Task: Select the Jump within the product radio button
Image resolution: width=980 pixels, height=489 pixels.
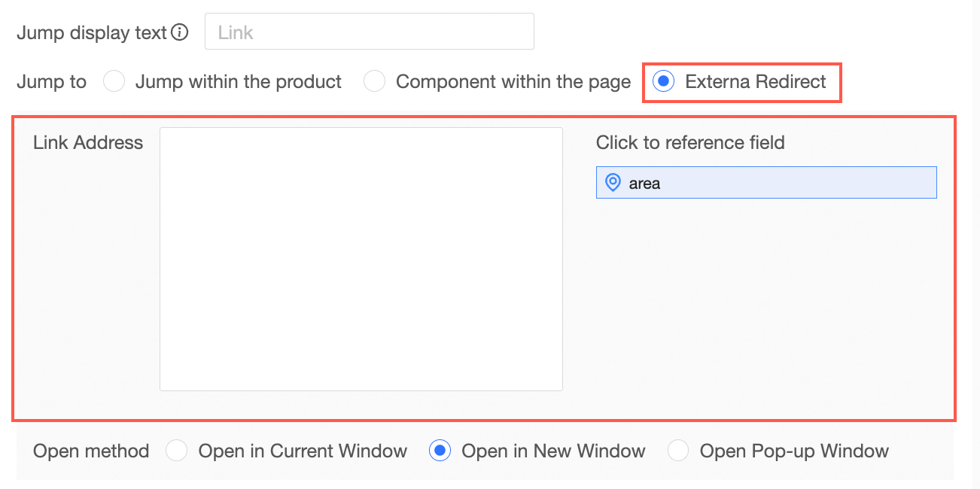Action: 114,81
